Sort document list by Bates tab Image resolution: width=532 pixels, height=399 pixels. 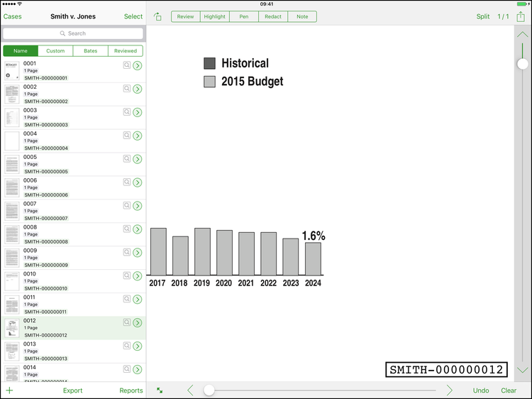[90, 51]
